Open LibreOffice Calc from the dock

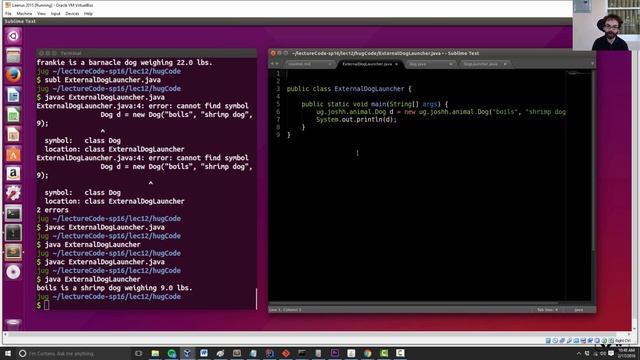click(13, 114)
